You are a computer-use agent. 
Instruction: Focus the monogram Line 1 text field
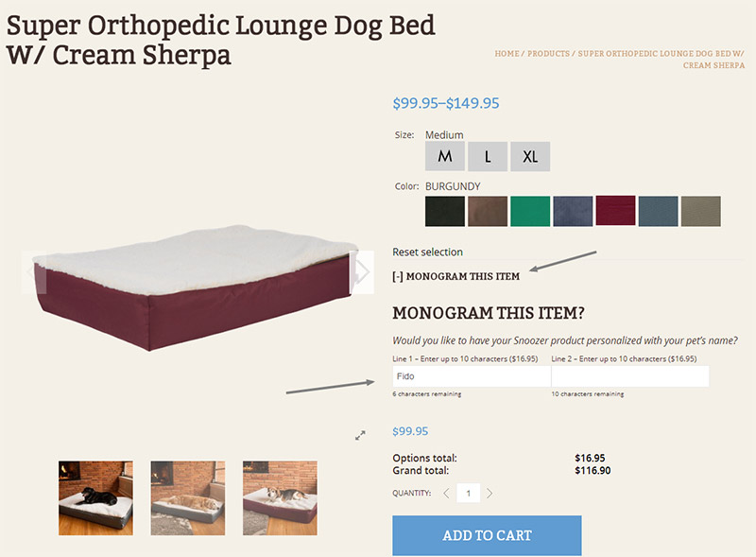(471, 376)
